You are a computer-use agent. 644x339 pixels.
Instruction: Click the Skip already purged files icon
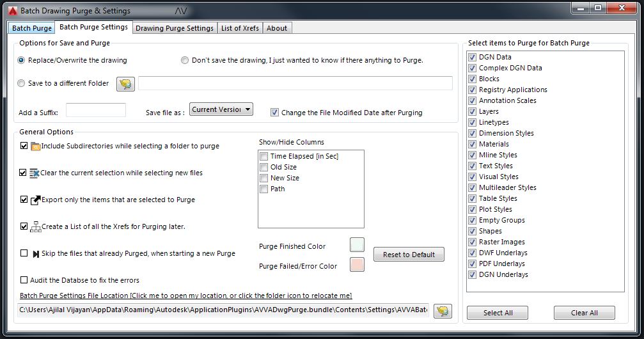(x=36, y=253)
